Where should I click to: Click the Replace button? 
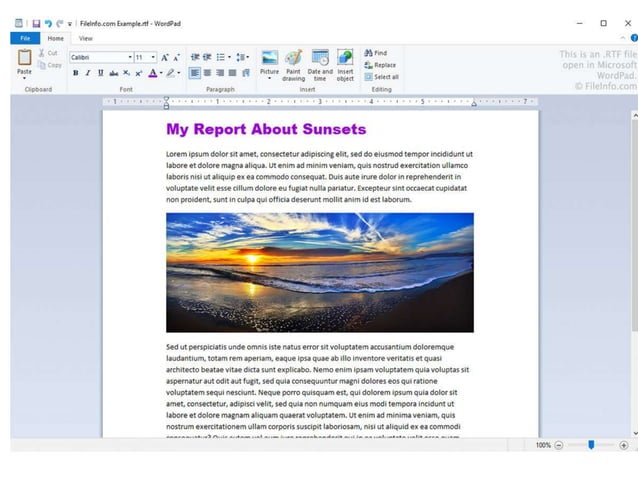380,65
